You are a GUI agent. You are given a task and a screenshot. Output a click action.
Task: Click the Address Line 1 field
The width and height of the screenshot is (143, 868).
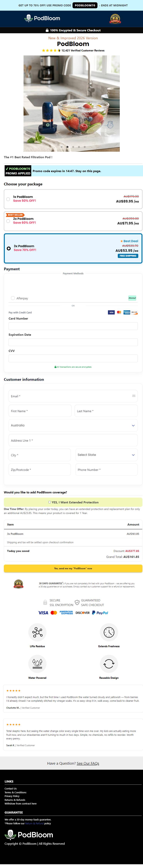coord(73,440)
